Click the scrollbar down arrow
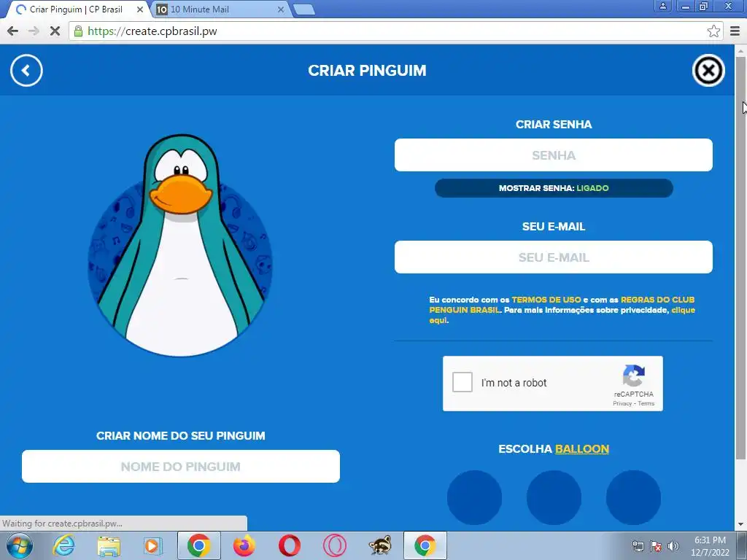This screenshot has height=560, width=747. pyautogui.click(x=741, y=525)
